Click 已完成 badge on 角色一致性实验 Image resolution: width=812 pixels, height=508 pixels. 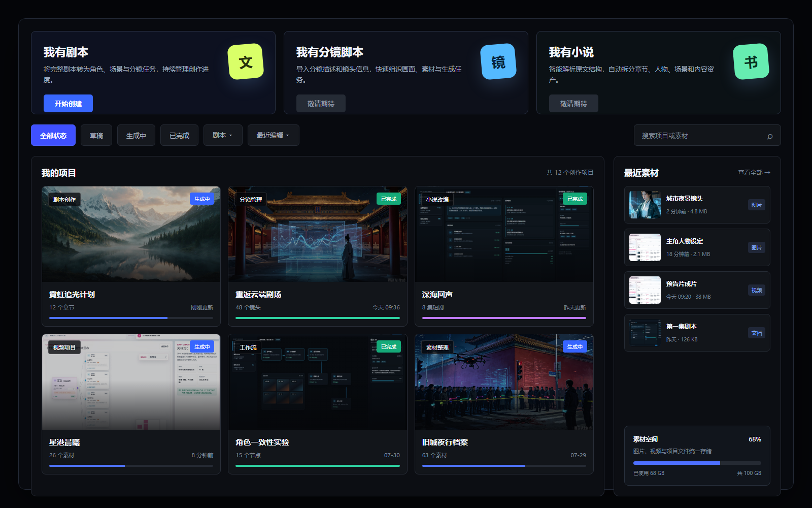point(389,347)
